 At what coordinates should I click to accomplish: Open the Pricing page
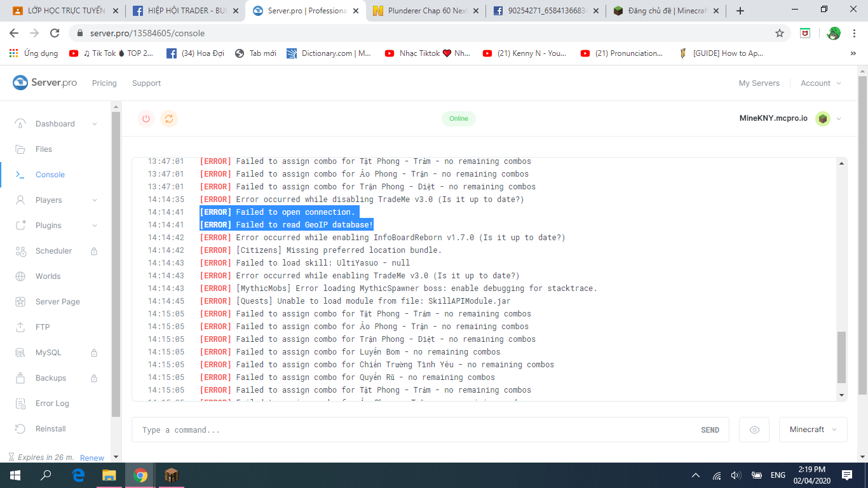(104, 83)
